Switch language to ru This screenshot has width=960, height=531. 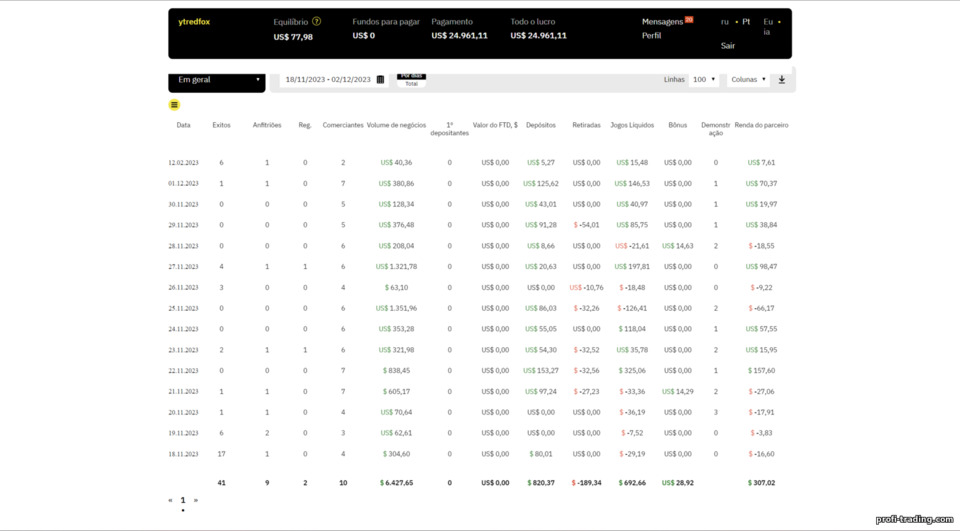tap(725, 21)
